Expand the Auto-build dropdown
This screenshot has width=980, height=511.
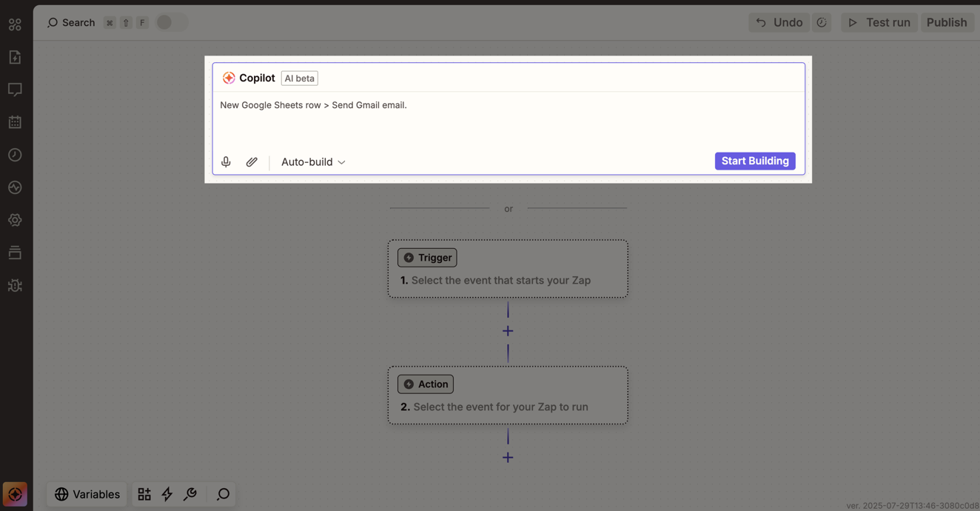[313, 161]
